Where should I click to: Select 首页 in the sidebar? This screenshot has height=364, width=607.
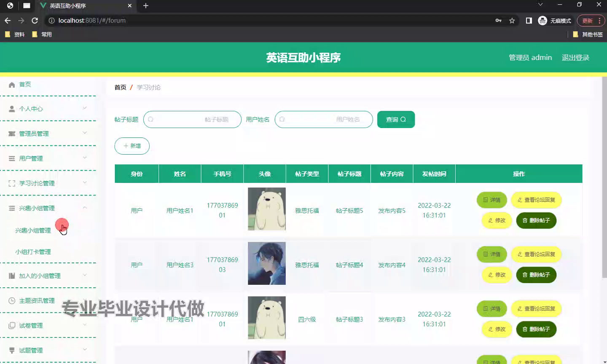[x=25, y=84]
